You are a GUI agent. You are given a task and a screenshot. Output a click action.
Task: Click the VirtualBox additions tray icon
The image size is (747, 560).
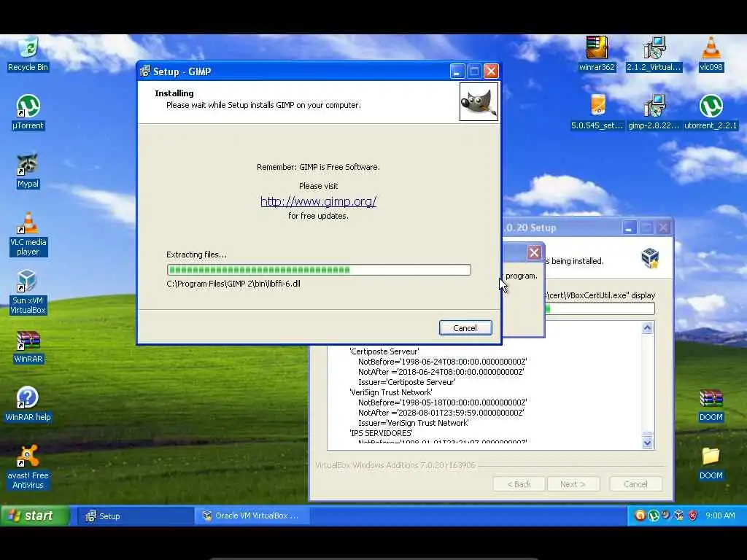(x=679, y=516)
